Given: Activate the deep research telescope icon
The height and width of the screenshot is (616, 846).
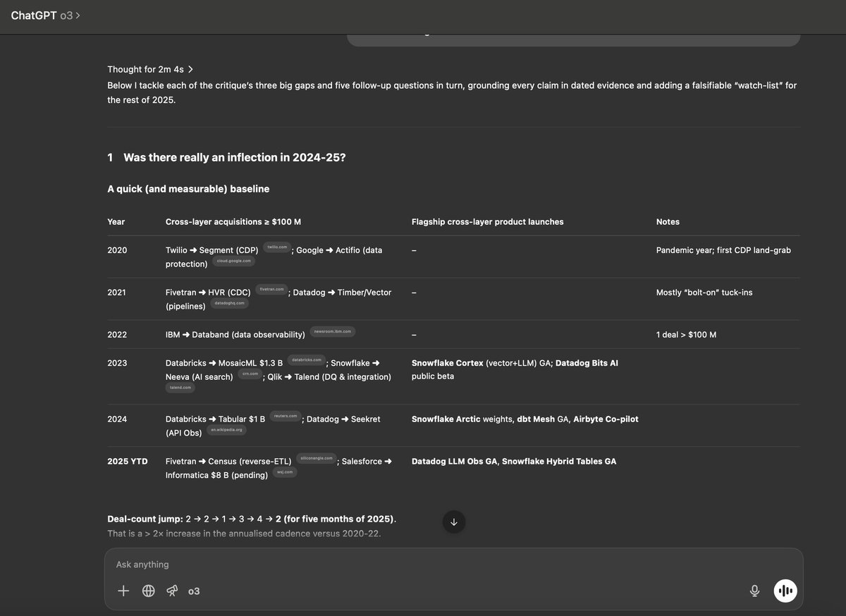Looking at the screenshot, I should pos(172,591).
